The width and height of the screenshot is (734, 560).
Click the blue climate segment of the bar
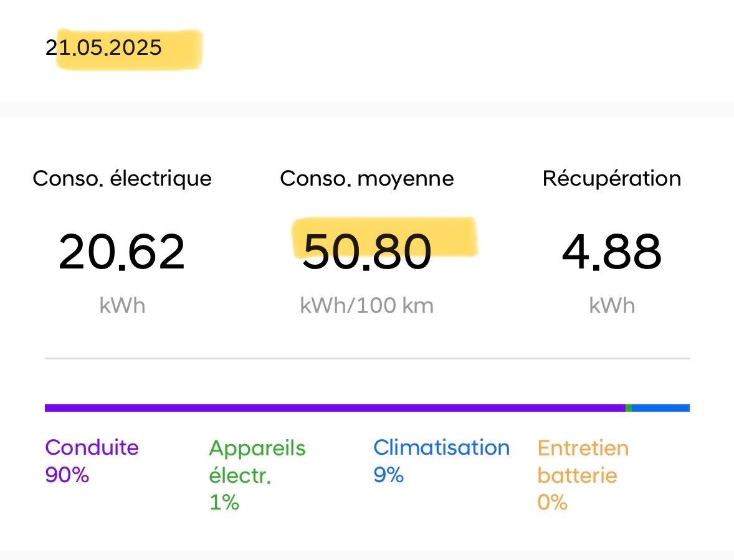pyautogui.click(x=660, y=408)
